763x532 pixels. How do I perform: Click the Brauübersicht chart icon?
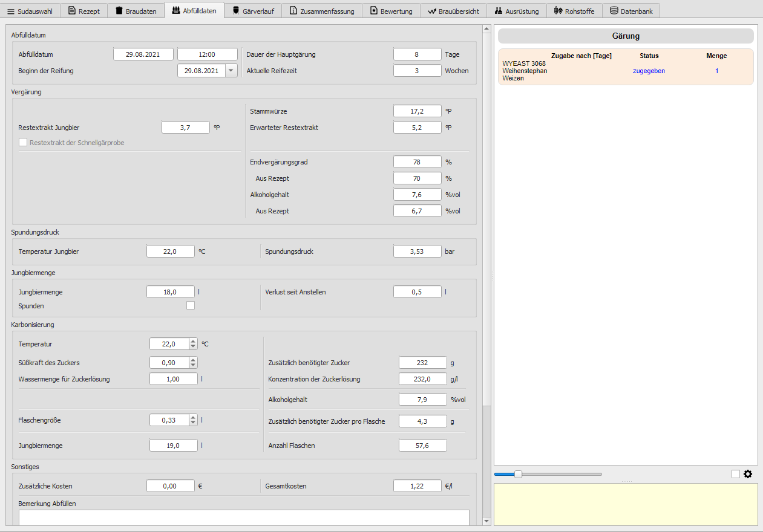(x=431, y=11)
